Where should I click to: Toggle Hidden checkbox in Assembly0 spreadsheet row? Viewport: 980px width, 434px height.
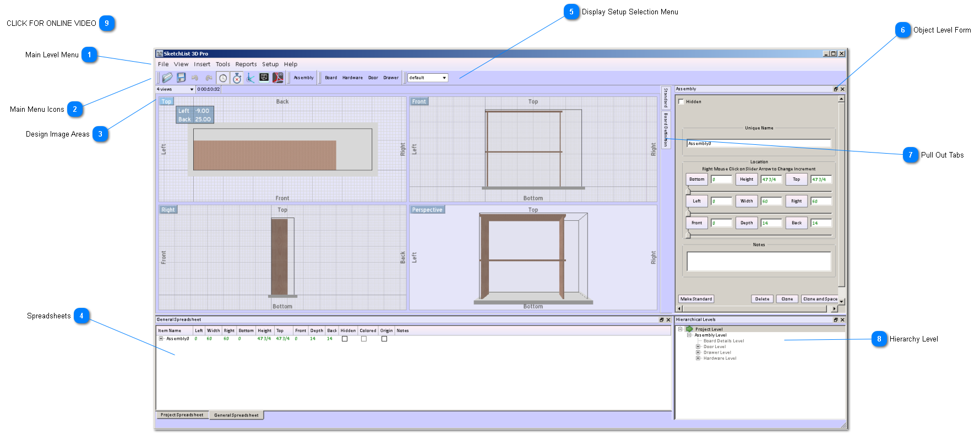click(x=345, y=339)
